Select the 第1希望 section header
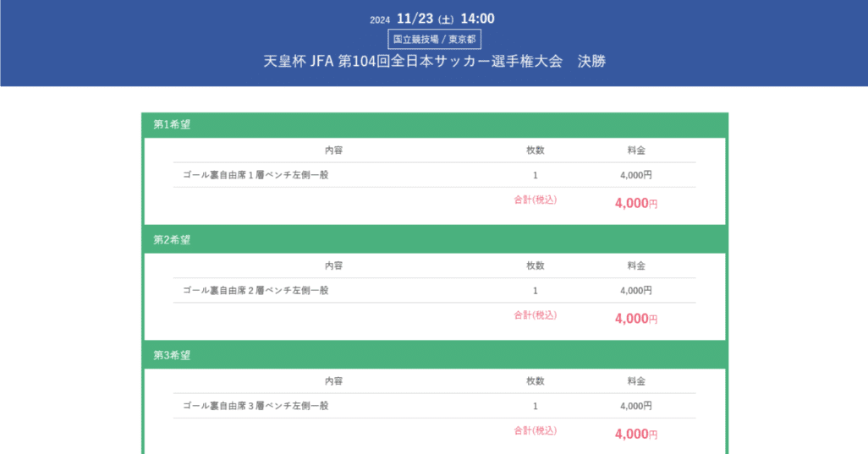Image resolution: width=868 pixels, height=454 pixels. pos(172,124)
